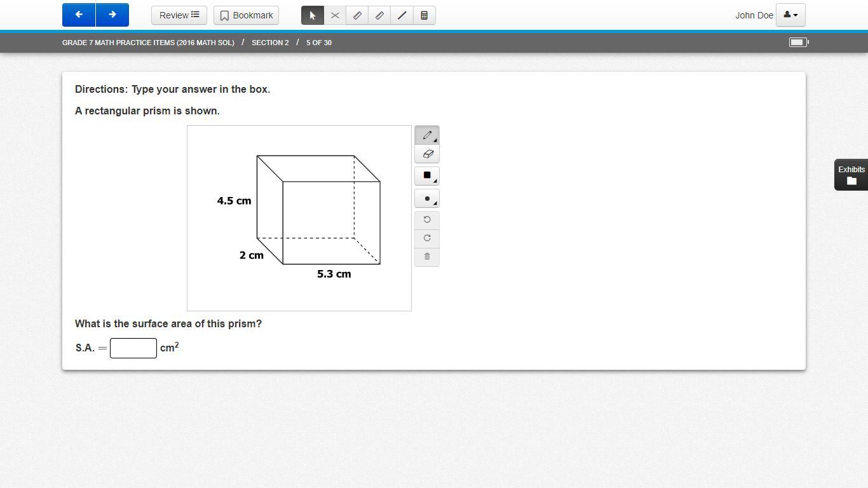Viewport: 868px width, 488px height.
Task: Pick the ruler icon beside the line tool
Action: pyautogui.click(x=379, y=15)
